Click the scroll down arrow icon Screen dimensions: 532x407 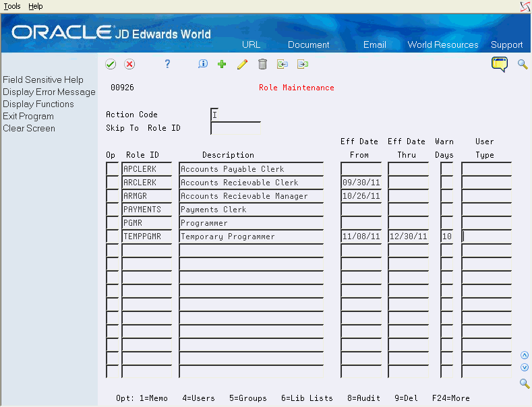tap(525, 367)
